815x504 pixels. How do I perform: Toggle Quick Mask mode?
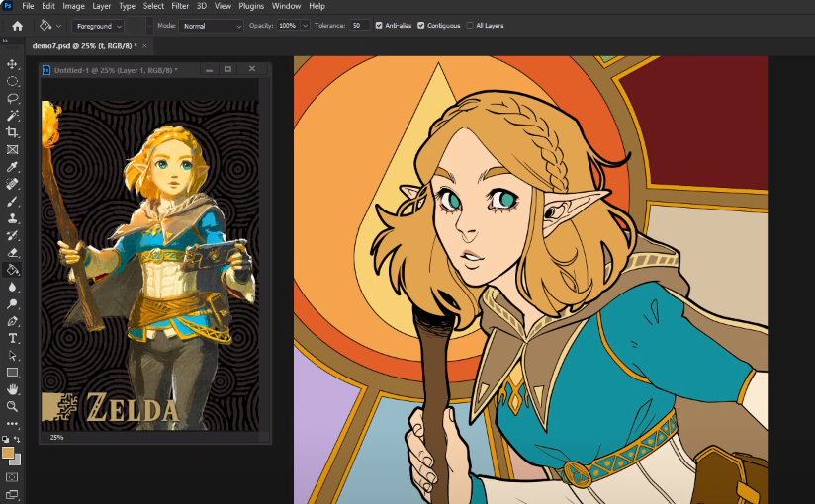point(12,477)
